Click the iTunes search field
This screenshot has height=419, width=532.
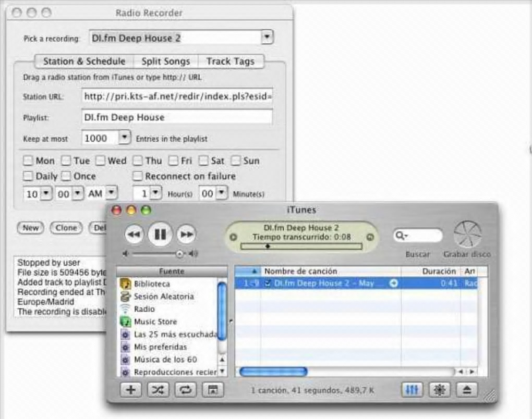tap(418, 235)
